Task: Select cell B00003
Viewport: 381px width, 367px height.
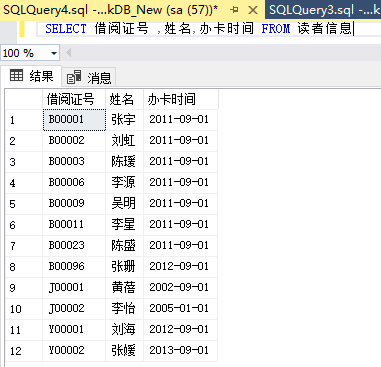Action: pos(74,162)
